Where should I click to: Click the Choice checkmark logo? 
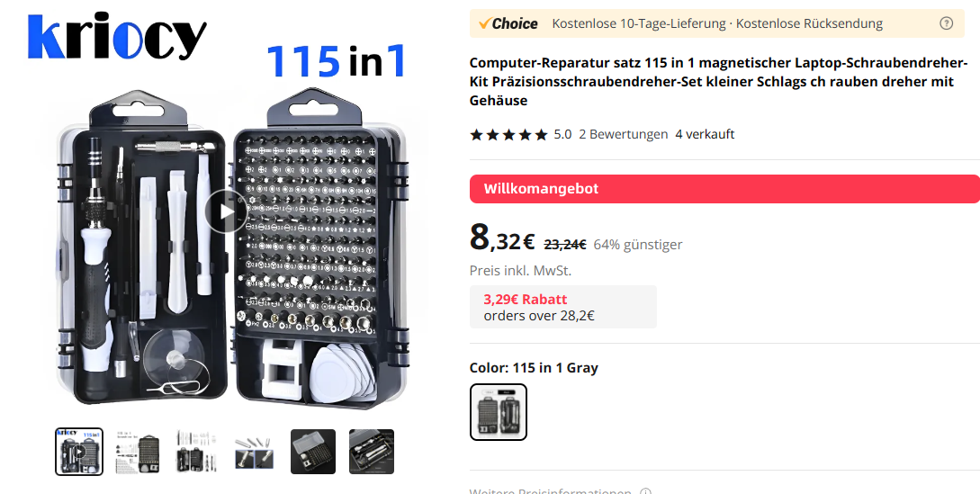point(508,23)
